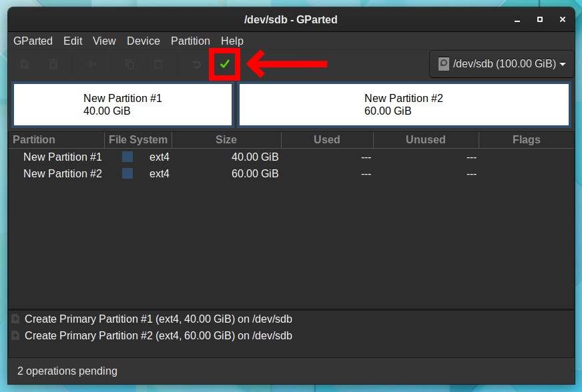Click the Unused dashes for New Partition #2
This screenshot has height=392, width=582.
point(471,174)
